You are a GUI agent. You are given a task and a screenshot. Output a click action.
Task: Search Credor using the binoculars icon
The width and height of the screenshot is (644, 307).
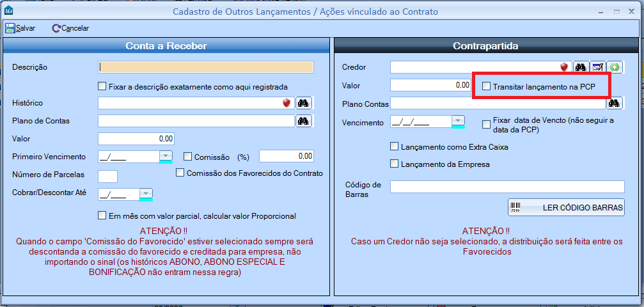pyautogui.click(x=581, y=67)
